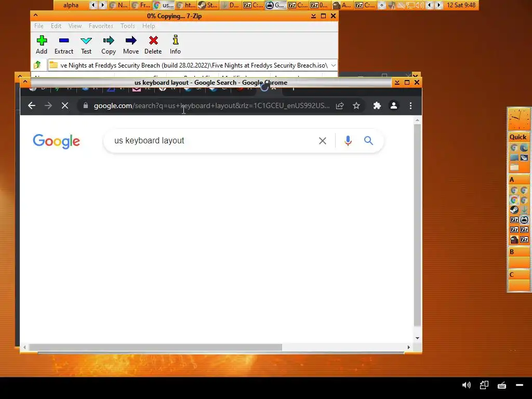Click Chrome's forward navigation arrow
This screenshot has width=532, height=399.
pos(48,105)
